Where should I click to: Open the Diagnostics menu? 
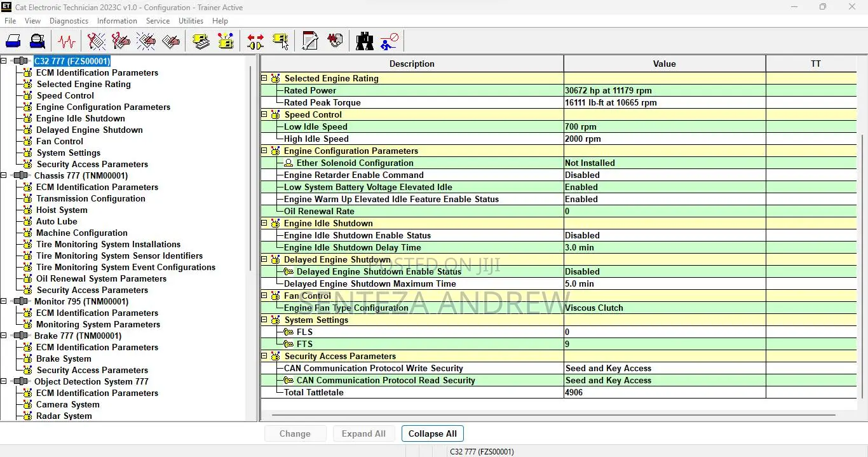(69, 21)
